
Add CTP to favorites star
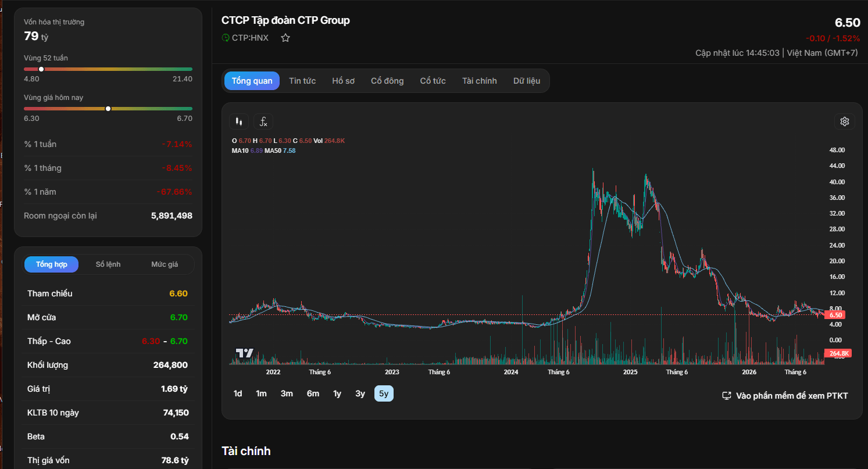click(285, 38)
